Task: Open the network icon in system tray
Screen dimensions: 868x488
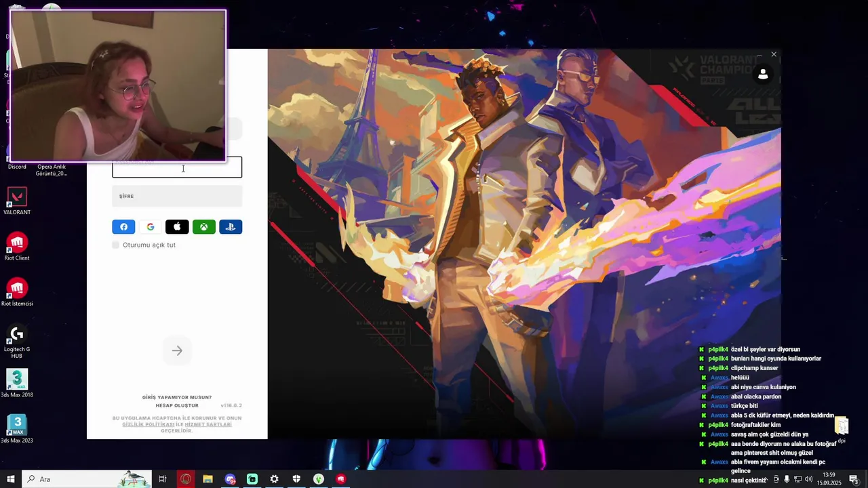Action: click(797, 479)
